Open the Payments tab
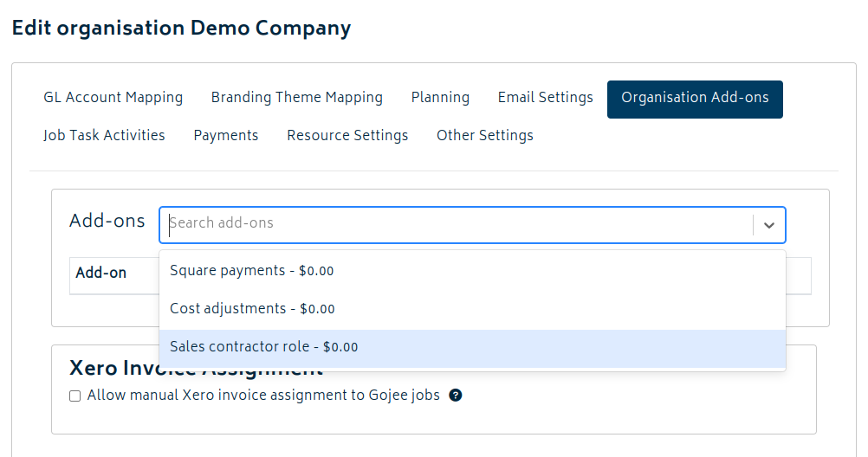The image size is (868, 457). pyautogui.click(x=226, y=136)
